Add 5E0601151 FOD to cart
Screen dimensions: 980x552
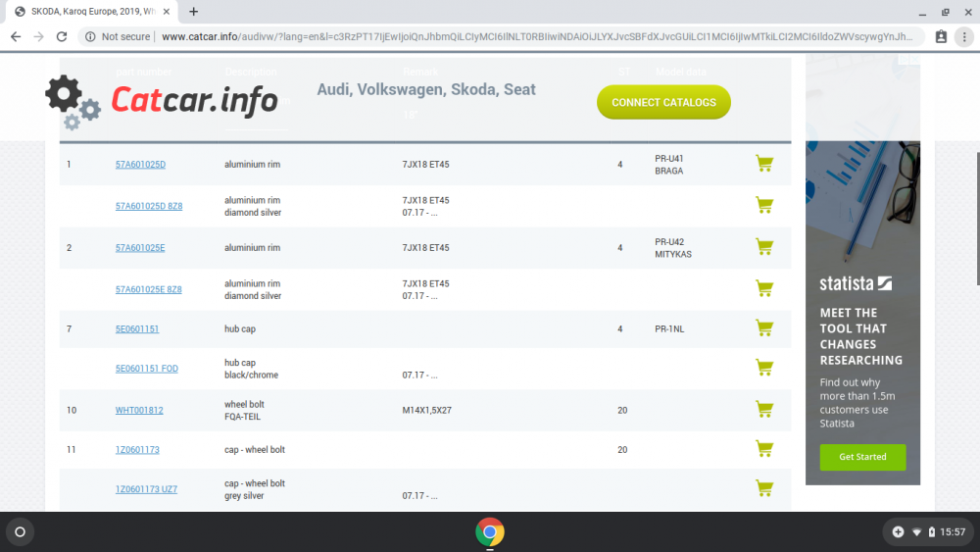pyautogui.click(x=764, y=368)
